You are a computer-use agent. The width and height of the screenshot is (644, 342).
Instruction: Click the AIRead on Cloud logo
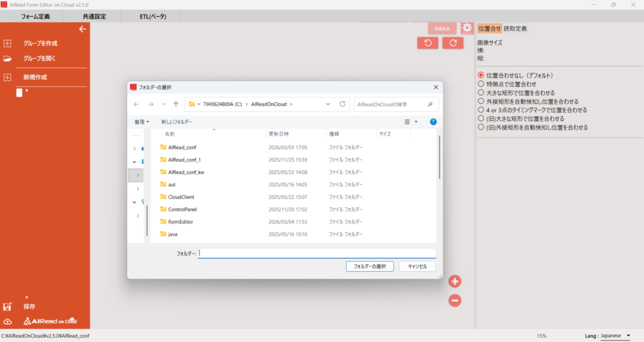[x=50, y=321]
